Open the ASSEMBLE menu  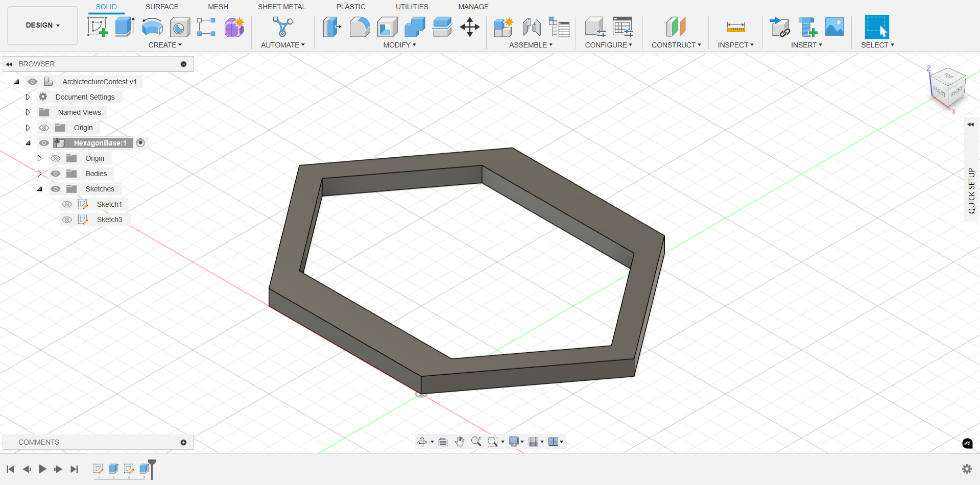[x=531, y=45]
